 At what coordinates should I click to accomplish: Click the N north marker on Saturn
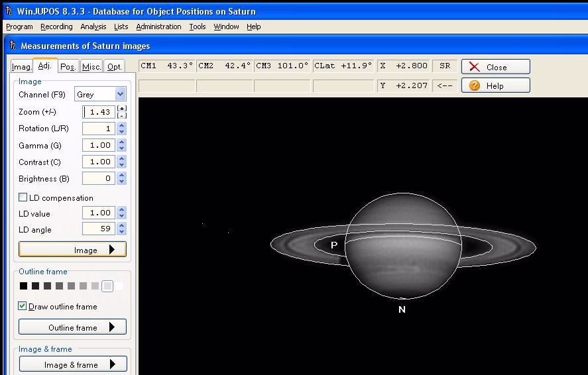pyautogui.click(x=402, y=309)
